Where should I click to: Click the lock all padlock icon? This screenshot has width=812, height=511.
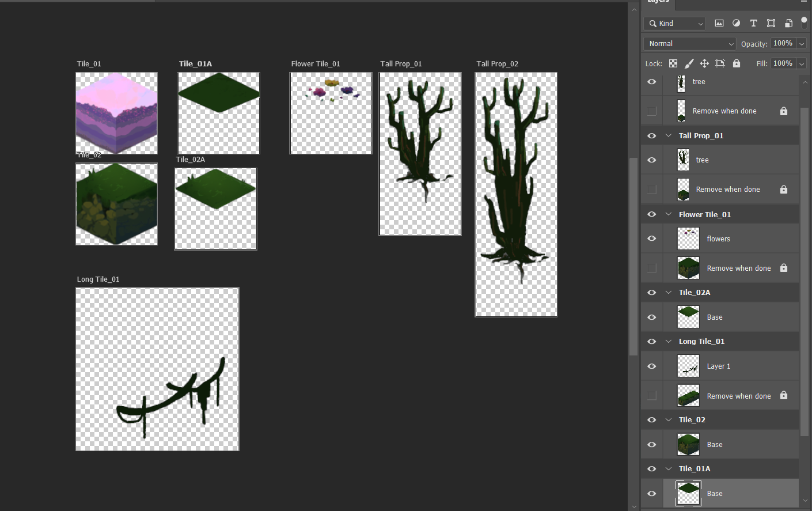[x=737, y=63]
